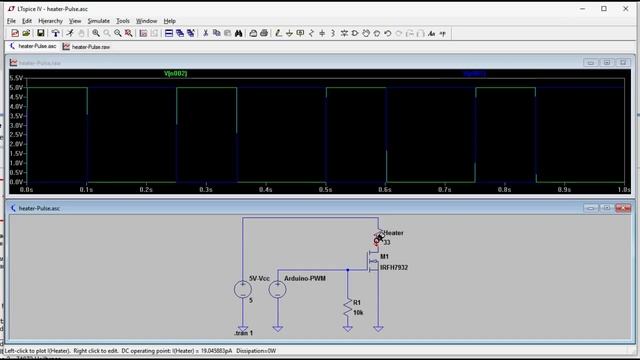Click the Open file toolbar icon
640x360 pixels.
tap(26, 33)
